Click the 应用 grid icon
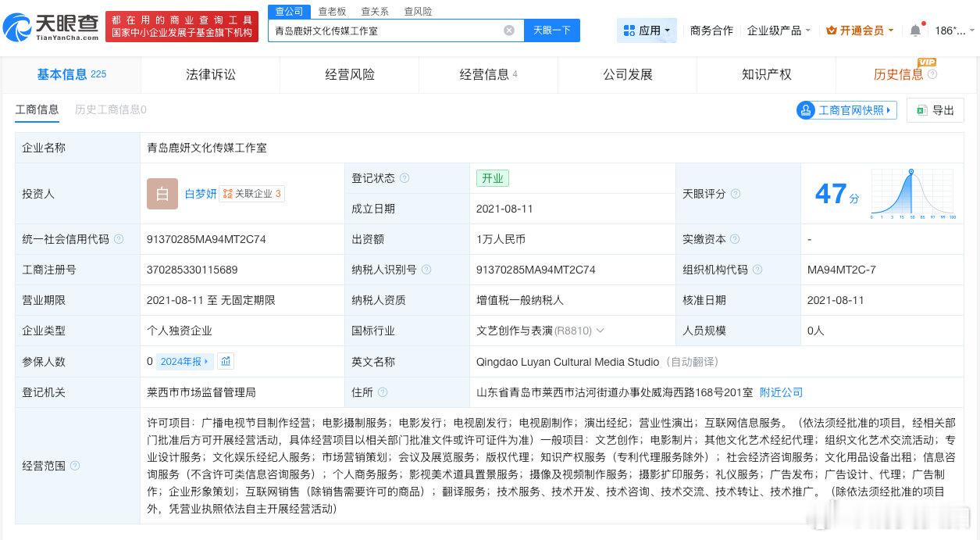The width and height of the screenshot is (980, 540). (x=629, y=30)
